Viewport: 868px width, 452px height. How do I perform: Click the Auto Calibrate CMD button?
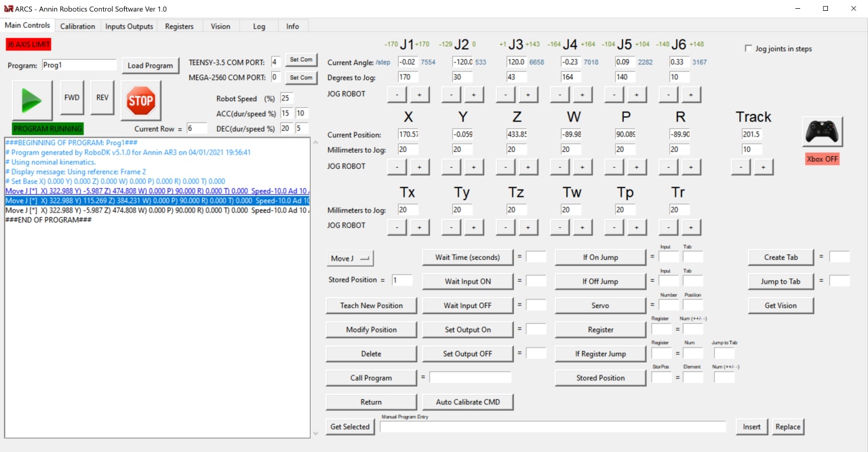(468, 402)
